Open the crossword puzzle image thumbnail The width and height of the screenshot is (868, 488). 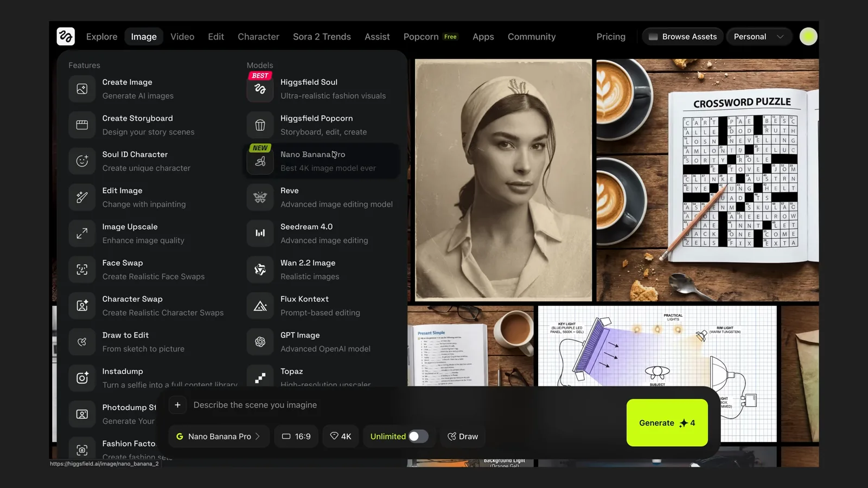pos(707,180)
